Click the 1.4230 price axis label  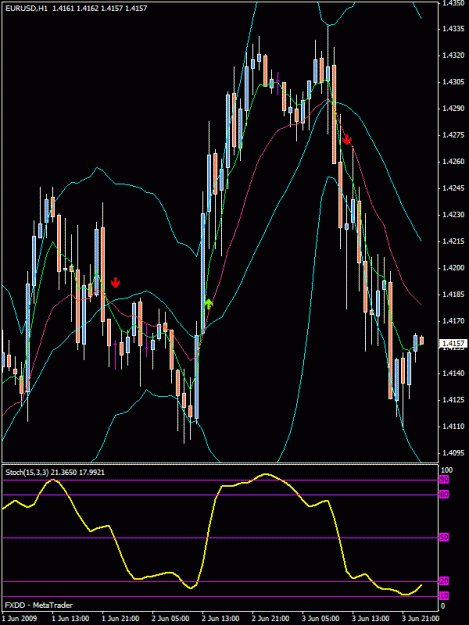(x=453, y=215)
